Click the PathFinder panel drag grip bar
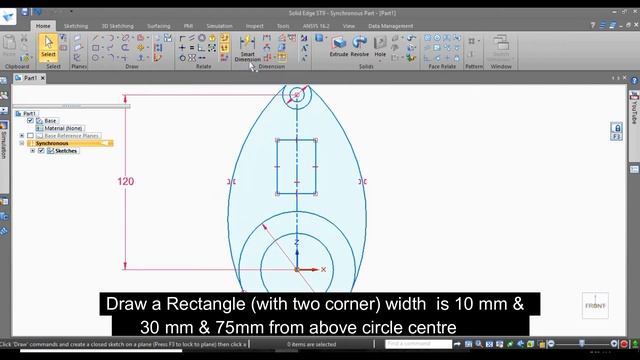The width and height of the screenshot is (640, 360). [71, 106]
